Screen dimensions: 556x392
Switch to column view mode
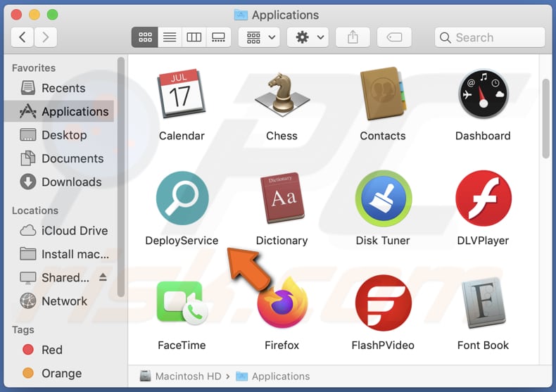[194, 37]
